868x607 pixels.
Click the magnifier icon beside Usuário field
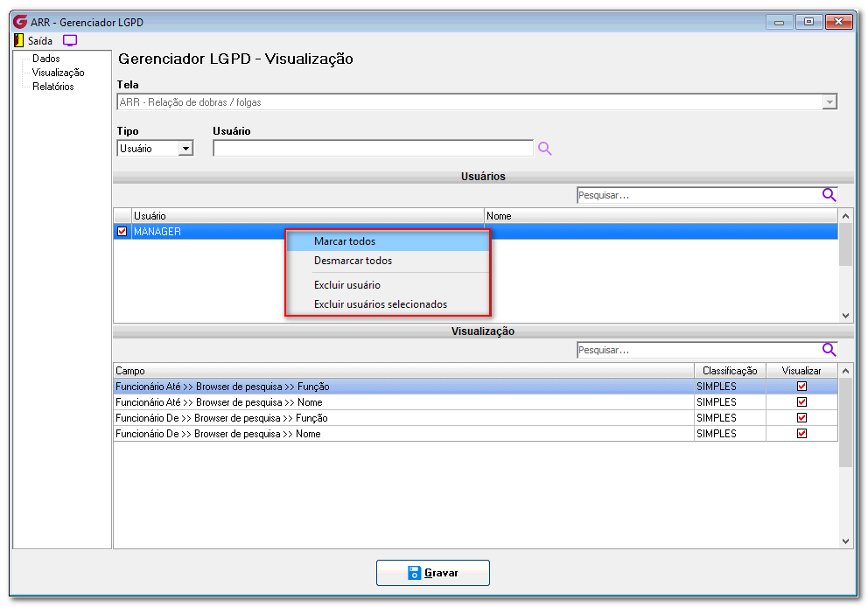pos(545,149)
